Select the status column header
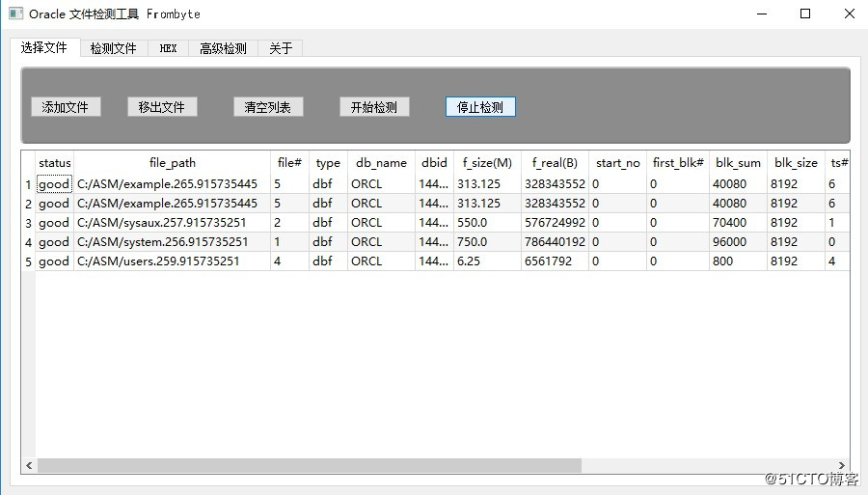 [55, 163]
